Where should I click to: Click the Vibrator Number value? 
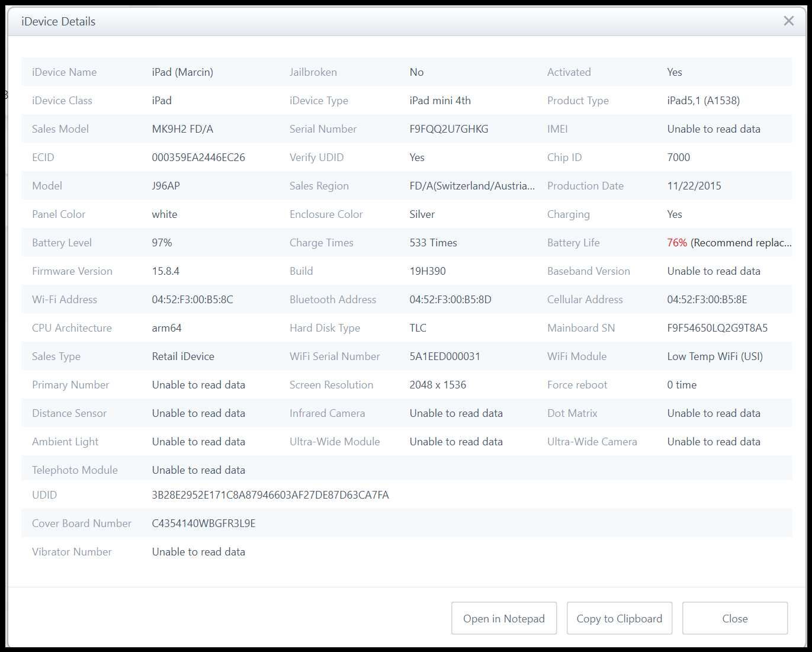click(198, 552)
